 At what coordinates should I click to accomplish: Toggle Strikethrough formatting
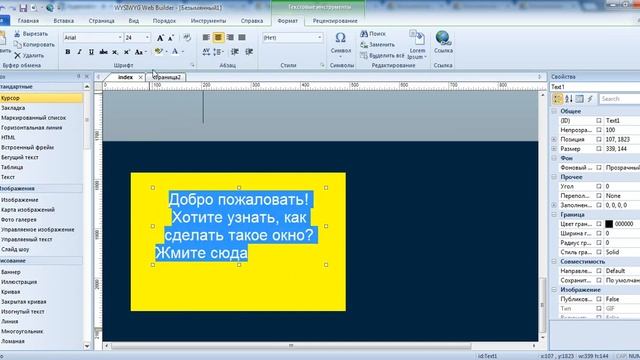pos(104,52)
